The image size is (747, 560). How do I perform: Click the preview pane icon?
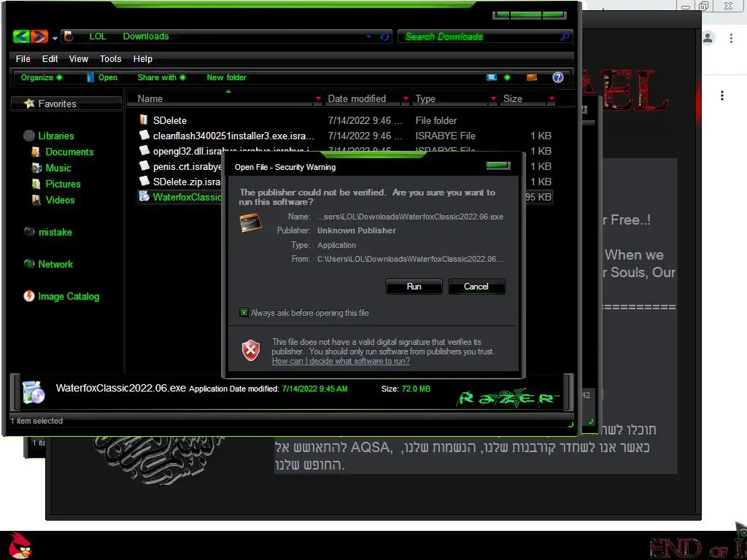click(x=532, y=77)
